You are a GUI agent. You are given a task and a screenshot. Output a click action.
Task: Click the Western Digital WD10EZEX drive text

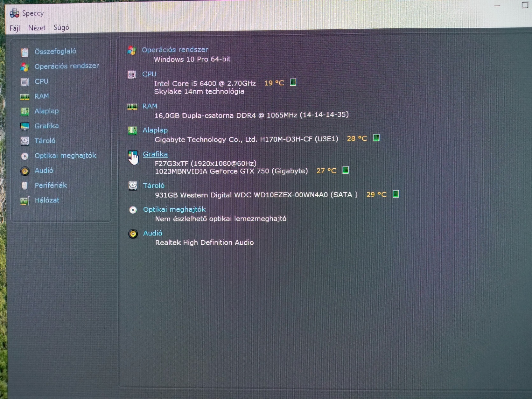click(256, 195)
